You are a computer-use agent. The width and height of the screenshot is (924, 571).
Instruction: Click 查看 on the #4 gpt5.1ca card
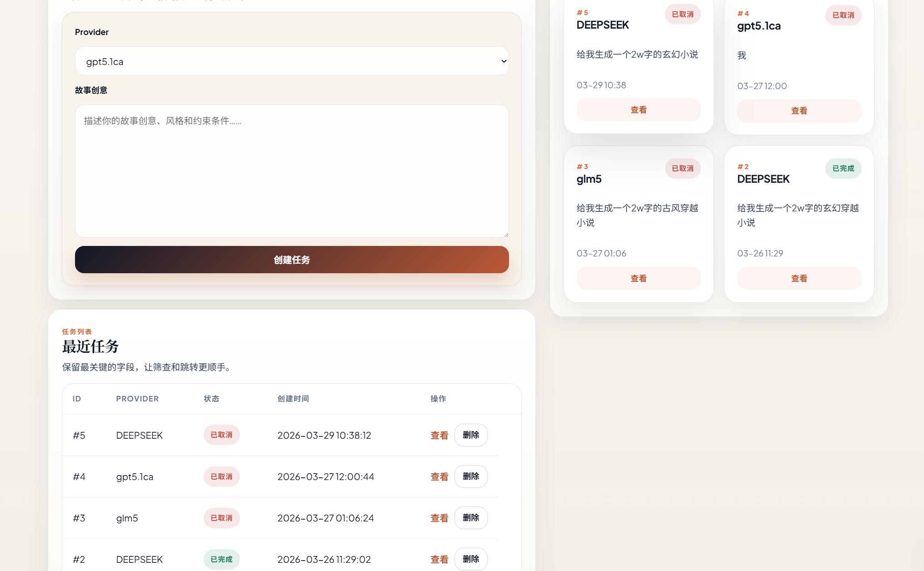[799, 111]
